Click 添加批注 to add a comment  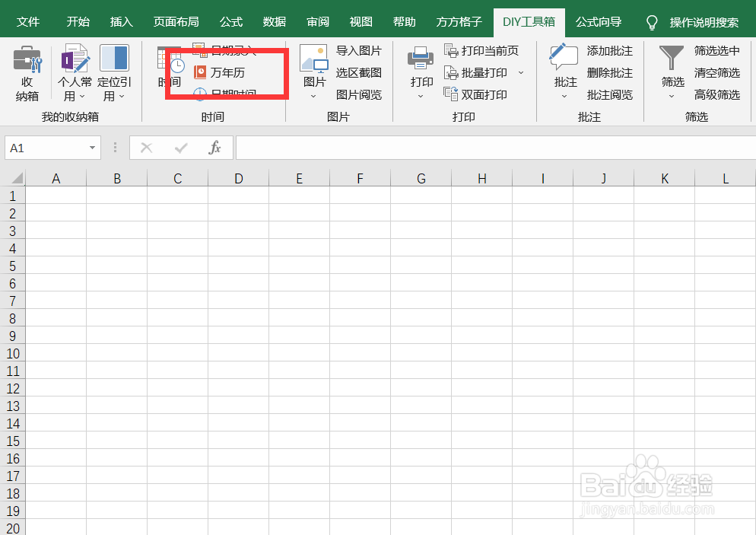tap(608, 50)
